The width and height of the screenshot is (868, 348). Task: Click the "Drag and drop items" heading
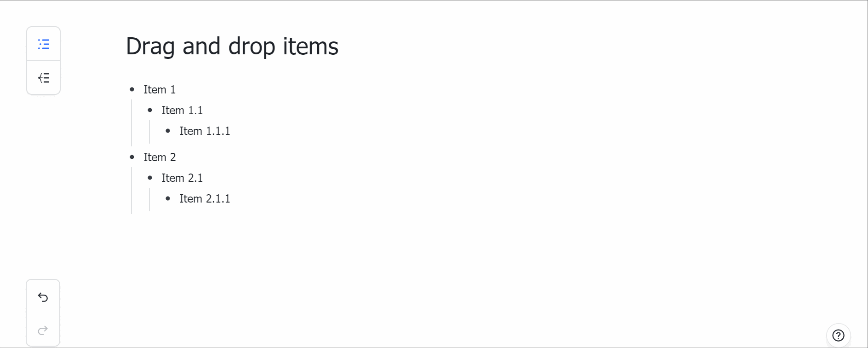point(232,46)
